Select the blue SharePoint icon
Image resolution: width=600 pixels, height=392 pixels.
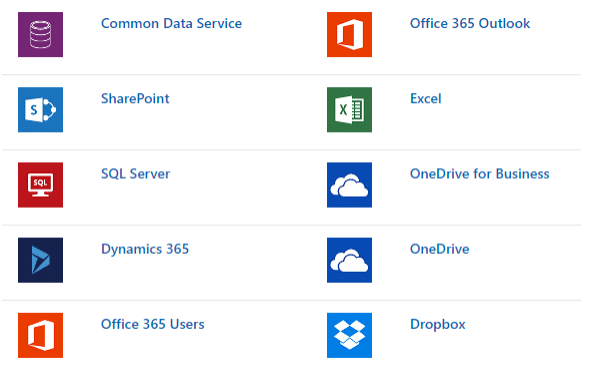click(x=41, y=110)
